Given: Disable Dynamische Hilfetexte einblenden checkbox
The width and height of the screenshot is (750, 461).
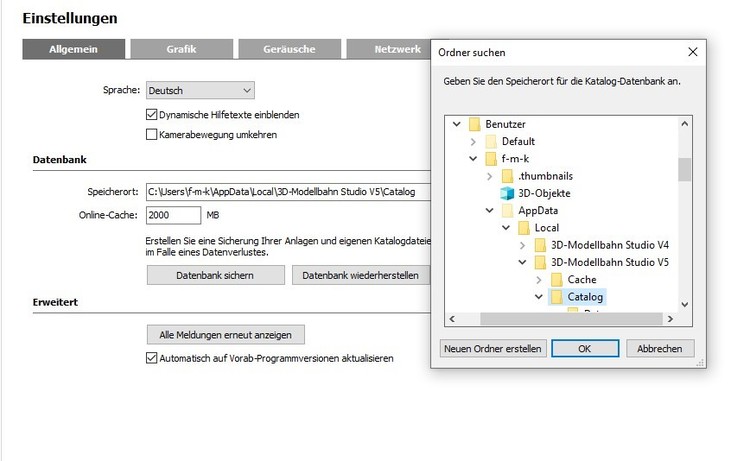Looking at the screenshot, I should (x=152, y=115).
